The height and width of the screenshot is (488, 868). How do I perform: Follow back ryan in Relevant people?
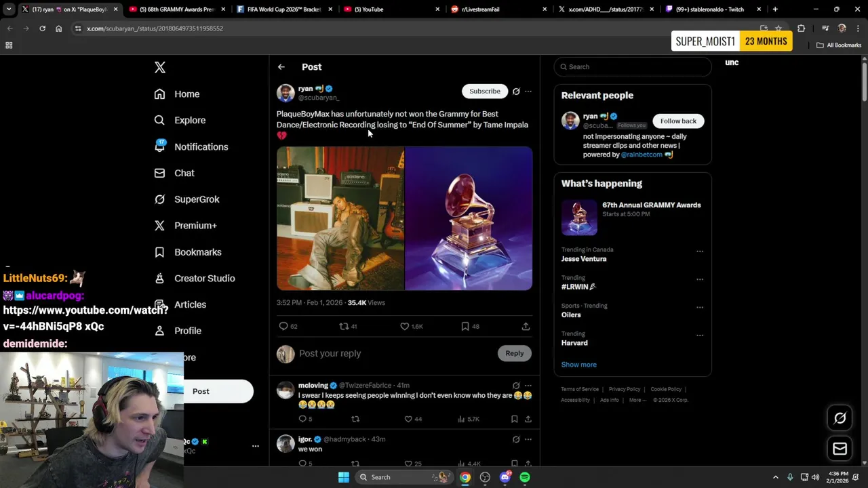point(678,121)
